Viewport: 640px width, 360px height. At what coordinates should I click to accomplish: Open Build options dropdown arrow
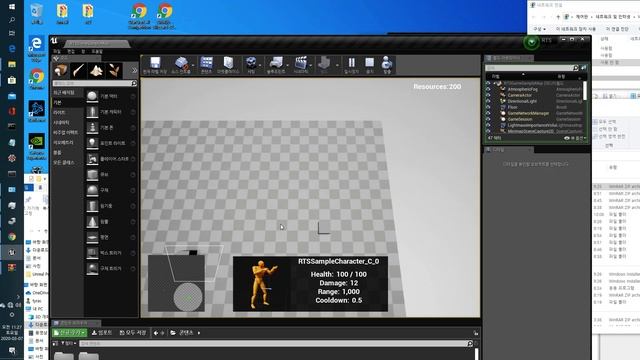pyautogui.click(x=337, y=65)
